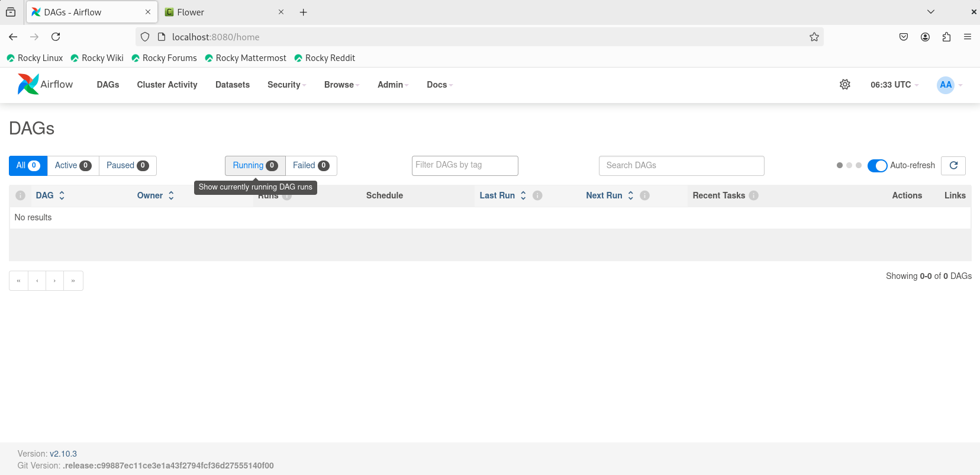The height and width of the screenshot is (475, 980).
Task: Click the AA user avatar
Action: coord(946,85)
